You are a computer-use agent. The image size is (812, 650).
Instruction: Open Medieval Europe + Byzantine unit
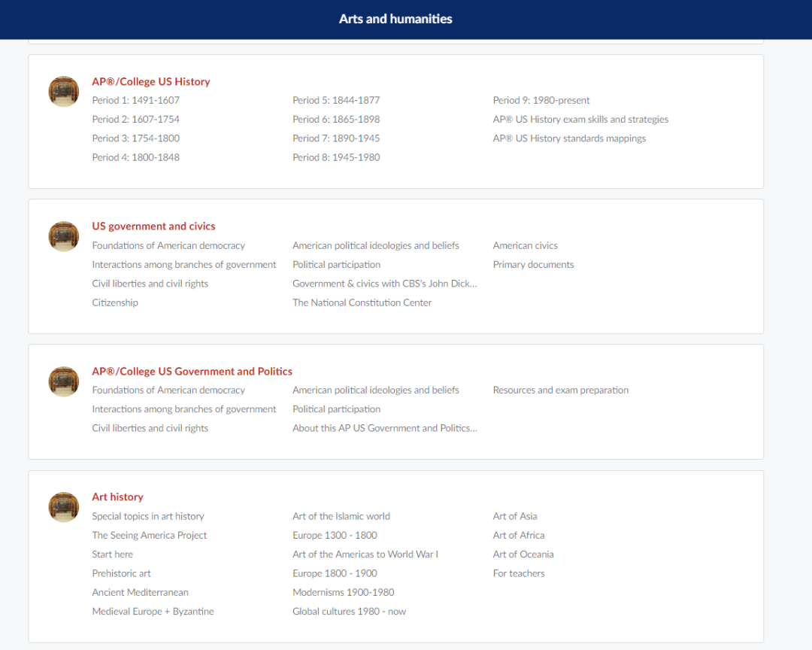point(153,612)
